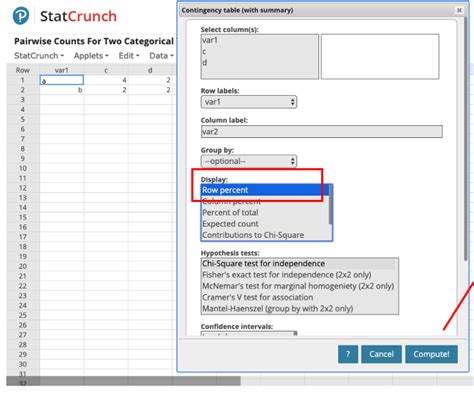Close the Contingency table dialog

(x=459, y=10)
